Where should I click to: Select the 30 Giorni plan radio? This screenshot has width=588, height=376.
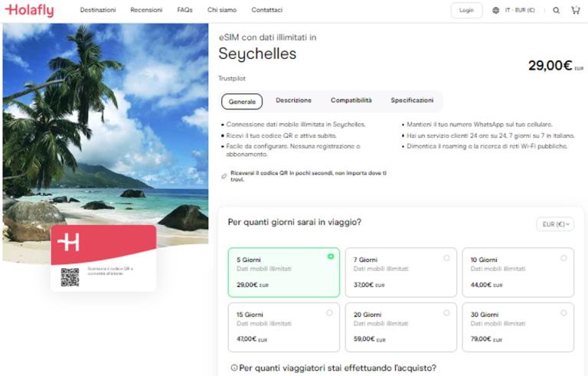[563, 312]
